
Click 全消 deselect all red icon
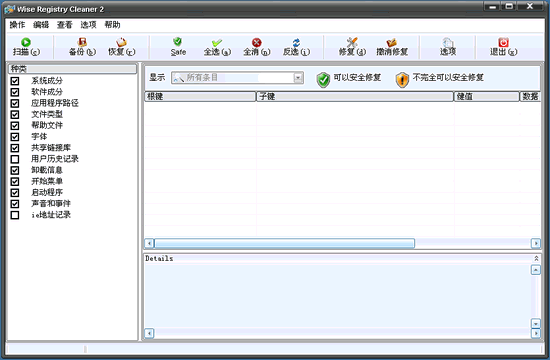[257, 47]
